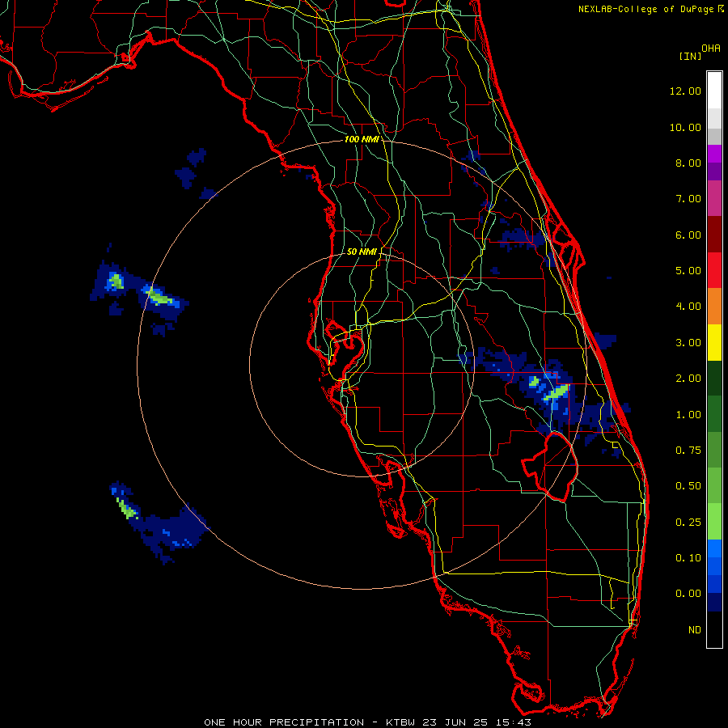Click the dark green 2.00 color band
The image size is (728, 728).
(714, 378)
